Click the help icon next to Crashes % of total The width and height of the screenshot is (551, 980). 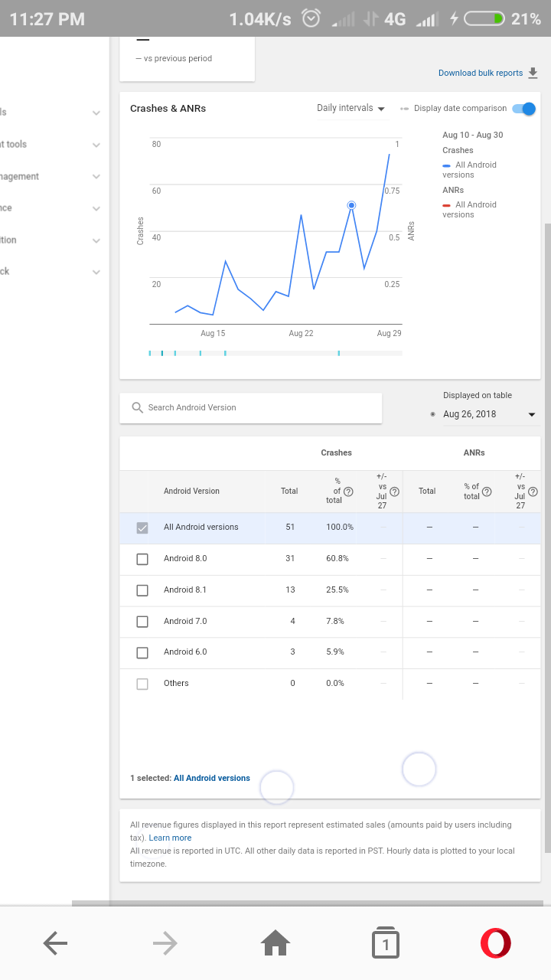(348, 492)
